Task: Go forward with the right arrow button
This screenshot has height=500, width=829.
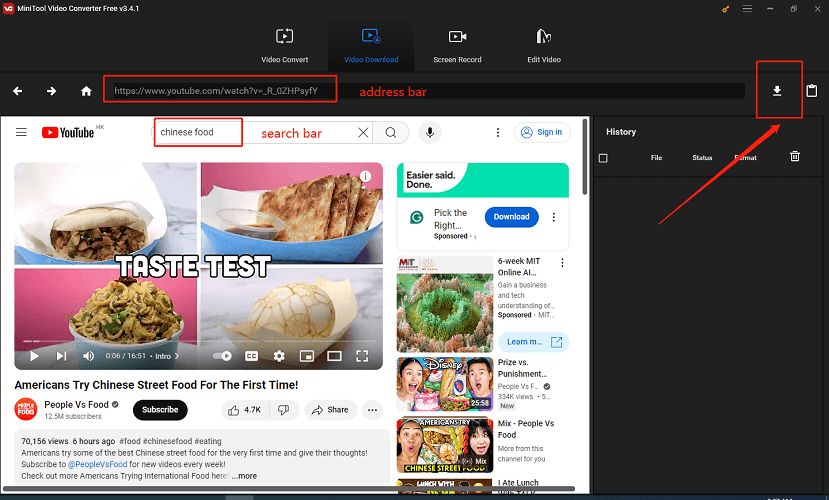Action: 51,91
